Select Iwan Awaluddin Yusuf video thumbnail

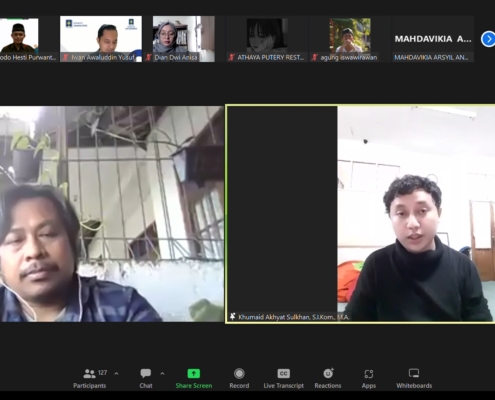(x=101, y=39)
